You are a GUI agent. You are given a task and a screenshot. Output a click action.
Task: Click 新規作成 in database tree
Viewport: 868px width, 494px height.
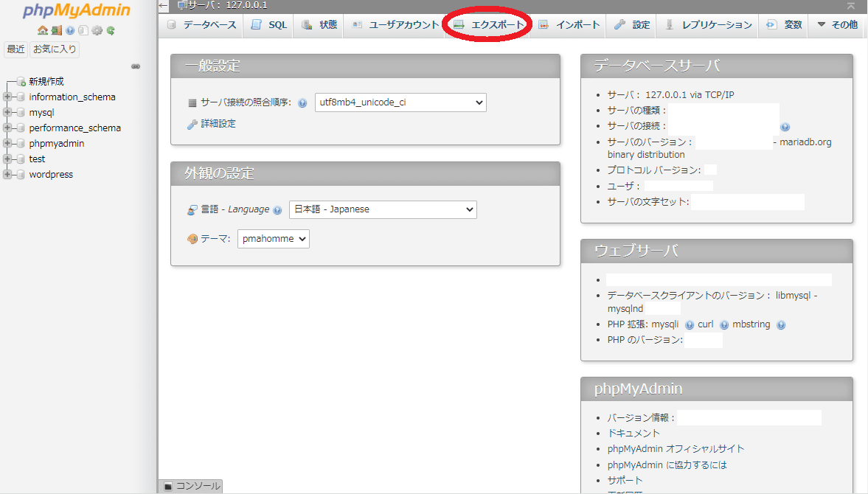pyautogui.click(x=46, y=82)
